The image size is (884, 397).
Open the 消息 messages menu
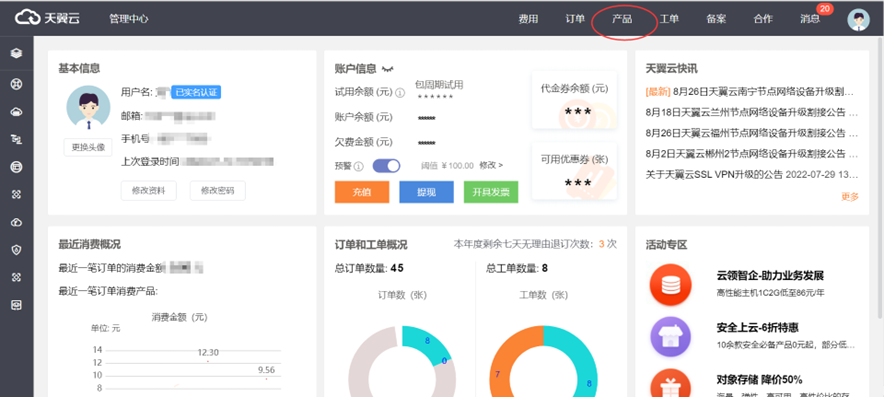[810, 19]
